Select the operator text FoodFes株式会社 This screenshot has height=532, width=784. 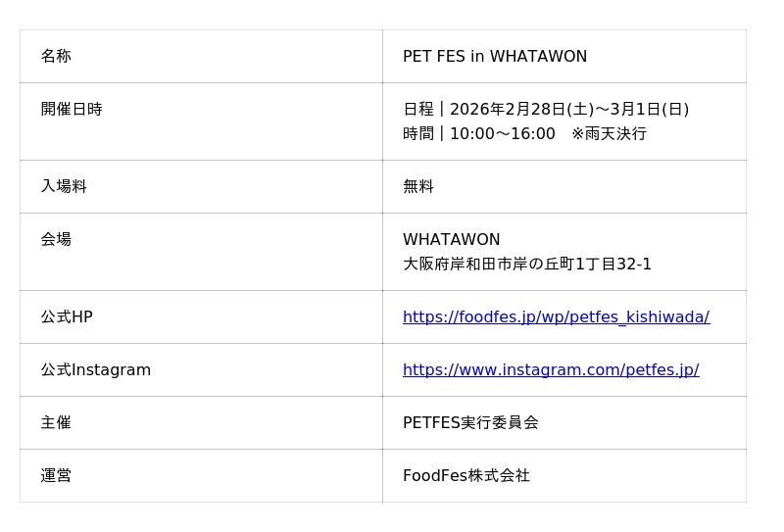pyautogui.click(x=466, y=476)
